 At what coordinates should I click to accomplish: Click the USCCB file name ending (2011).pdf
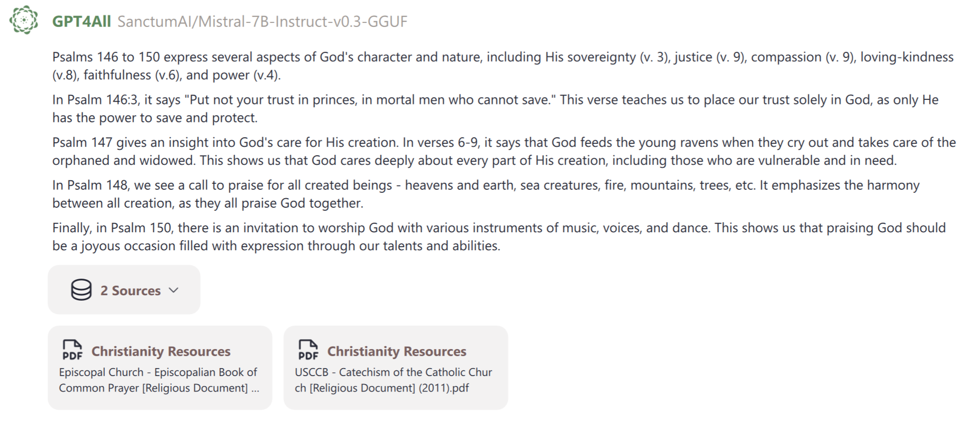[393, 380]
